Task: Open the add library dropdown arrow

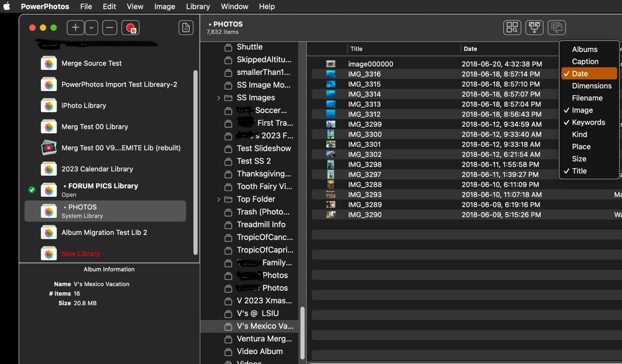Action: pyautogui.click(x=92, y=28)
